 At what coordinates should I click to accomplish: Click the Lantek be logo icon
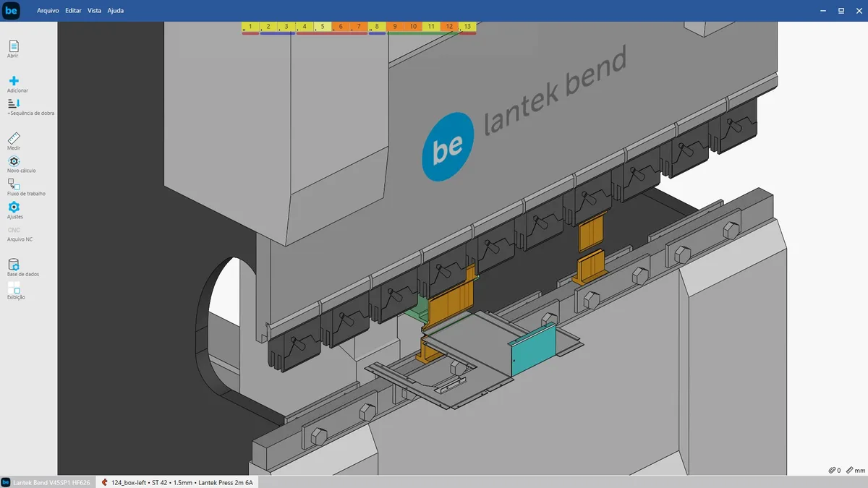click(x=11, y=11)
